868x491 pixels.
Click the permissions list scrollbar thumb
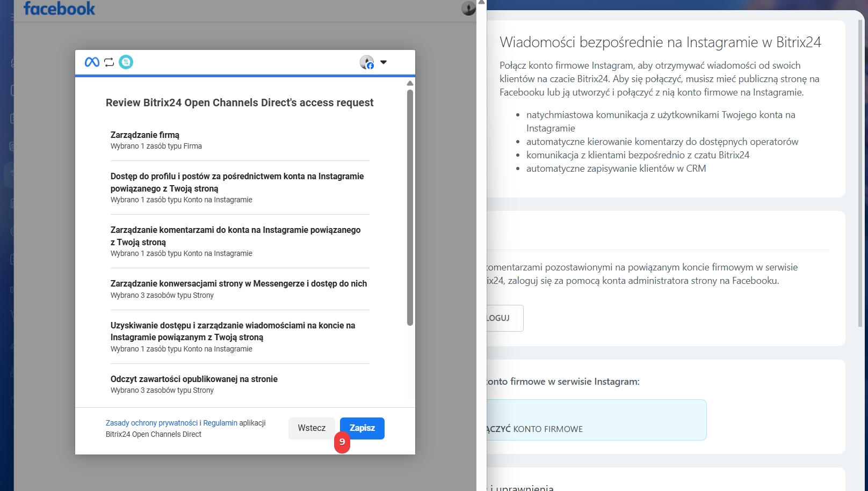[x=410, y=207]
